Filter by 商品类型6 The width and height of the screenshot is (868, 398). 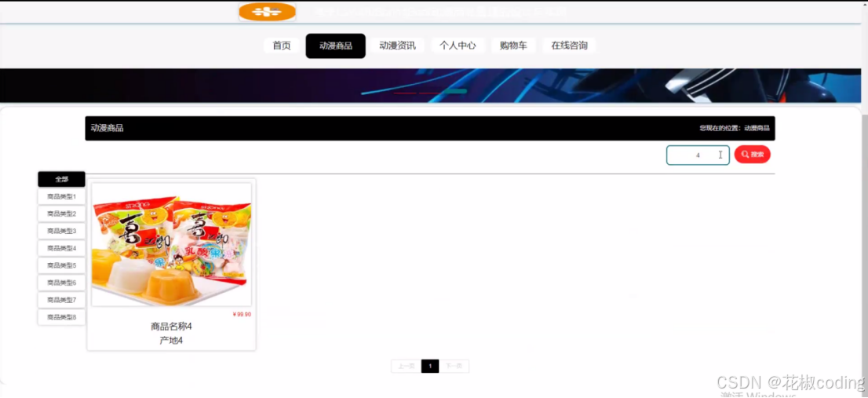pos(61,283)
